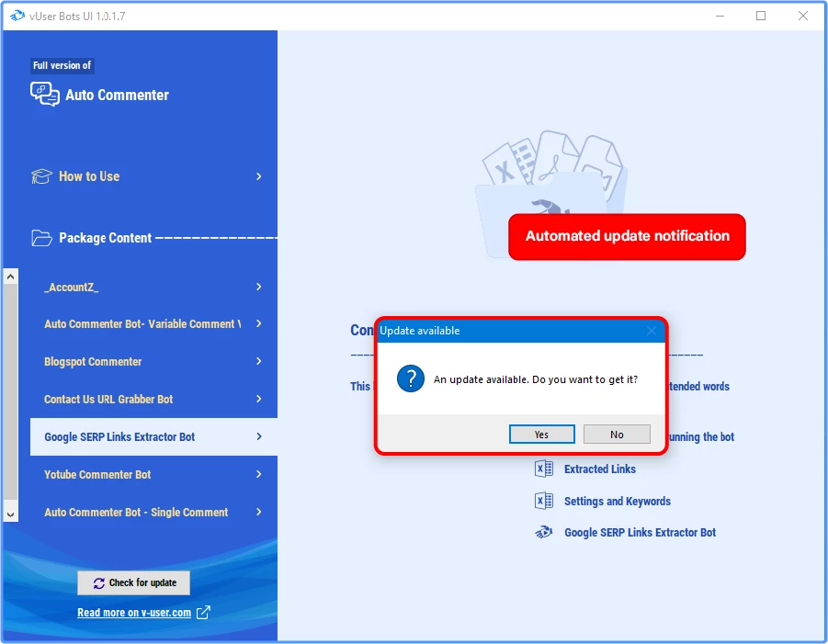Expand the How to Use chevron
The height and width of the screenshot is (644, 828).
tap(259, 176)
